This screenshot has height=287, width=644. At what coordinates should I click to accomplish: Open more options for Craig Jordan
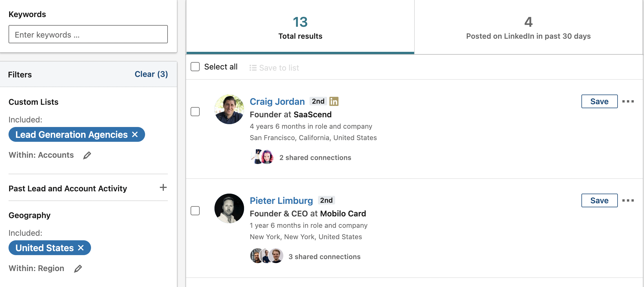point(628,101)
